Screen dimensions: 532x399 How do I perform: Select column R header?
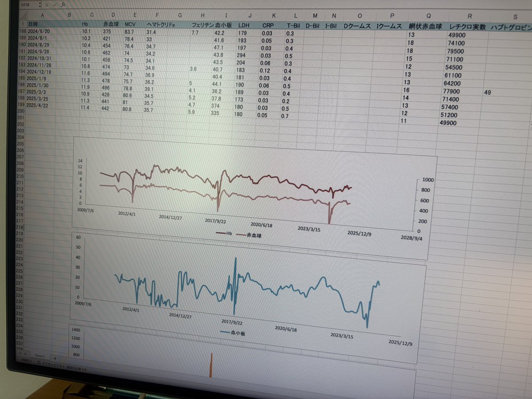pos(469,17)
